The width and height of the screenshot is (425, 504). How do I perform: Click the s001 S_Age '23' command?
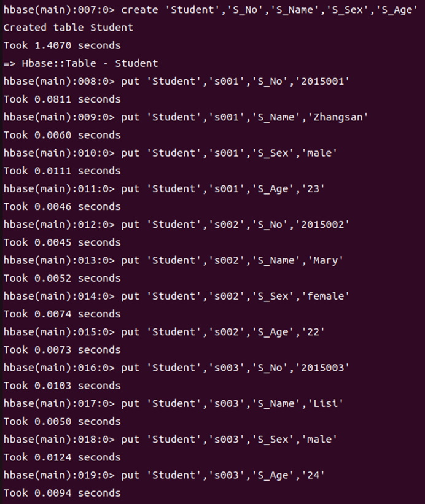pos(164,188)
